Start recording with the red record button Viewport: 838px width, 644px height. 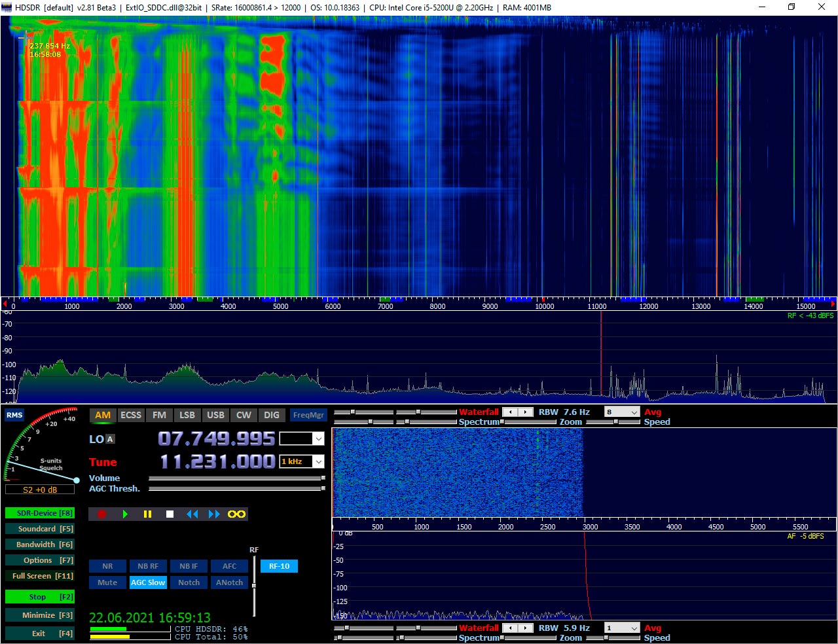(101, 514)
